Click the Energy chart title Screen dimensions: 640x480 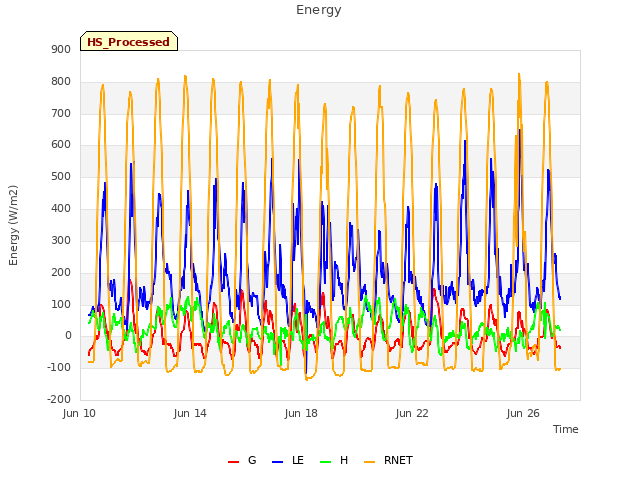[318, 10]
